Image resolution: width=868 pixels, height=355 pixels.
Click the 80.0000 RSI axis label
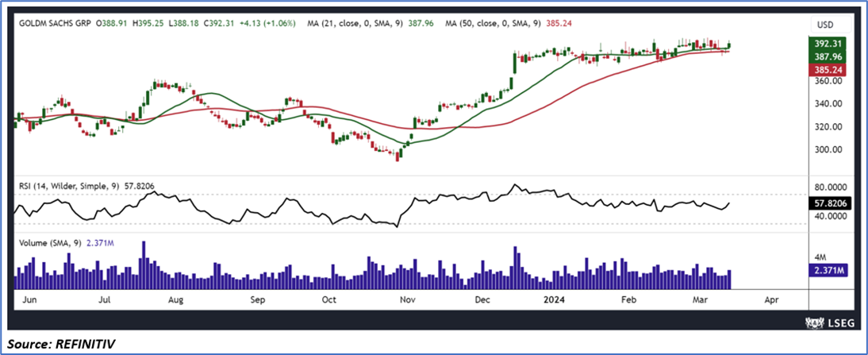829,187
